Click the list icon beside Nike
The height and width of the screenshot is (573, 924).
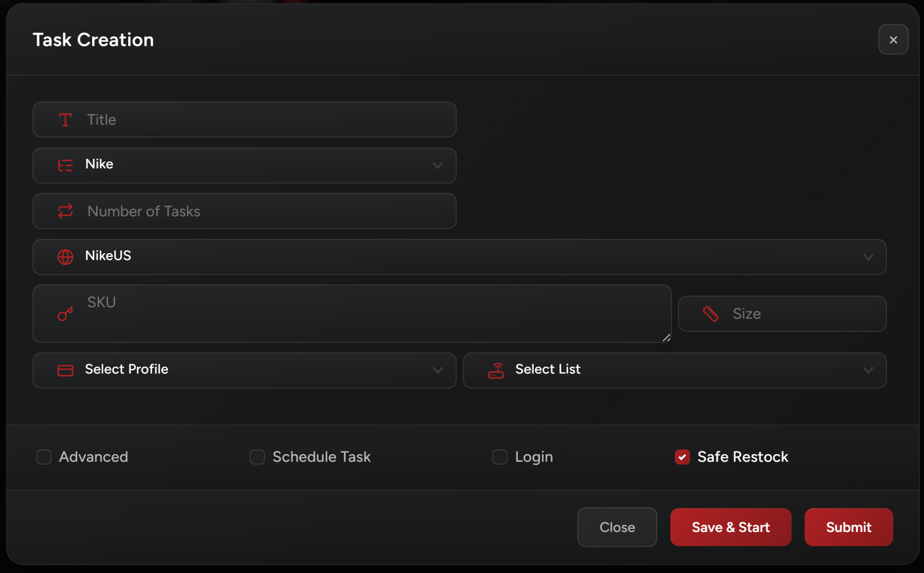pos(65,165)
